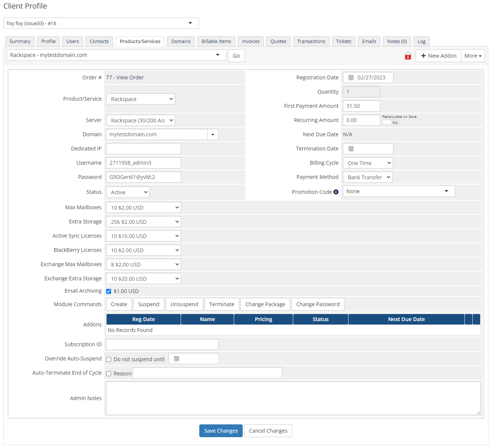Screen dimensions: 491x448
Task: Open the Invoices tab
Action: (251, 41)
